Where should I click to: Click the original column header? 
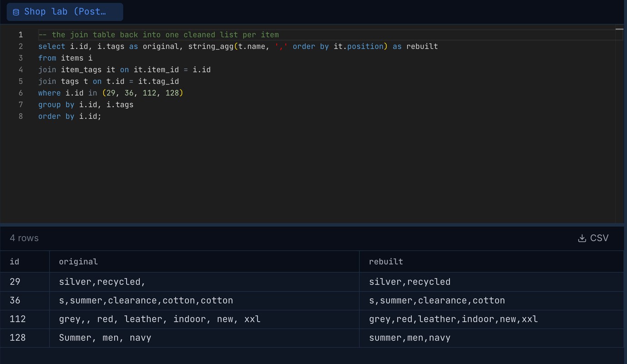pyautogui.click(x=204, y=262)
